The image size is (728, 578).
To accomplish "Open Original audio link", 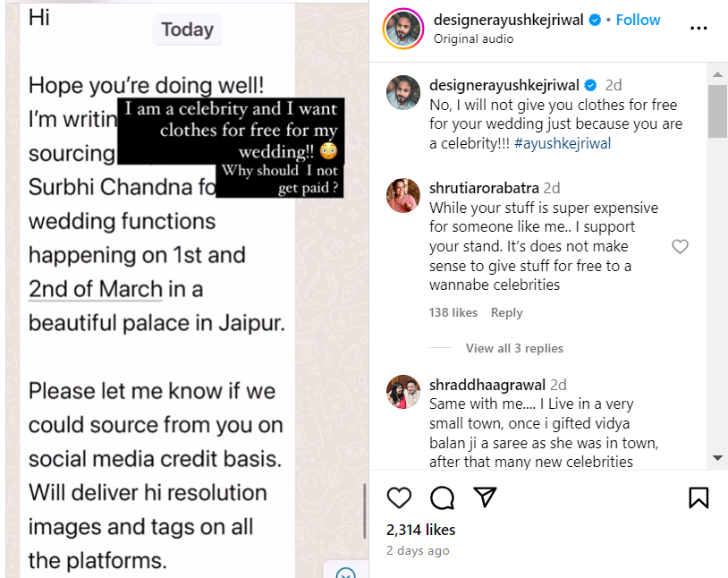I will coord(473,38).
